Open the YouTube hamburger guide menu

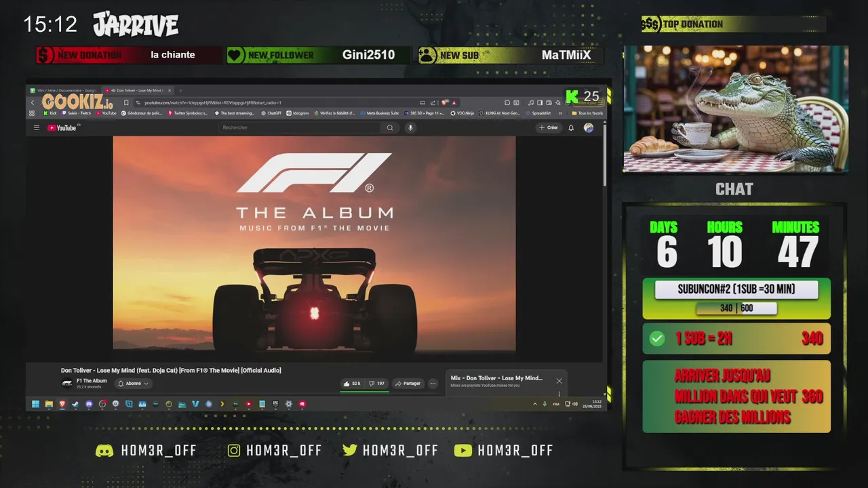(37, 127)
